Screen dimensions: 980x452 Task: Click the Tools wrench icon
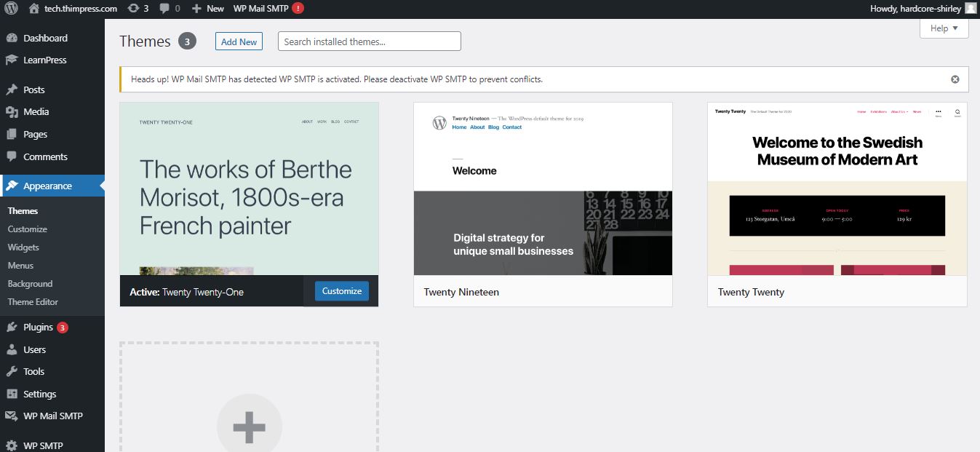coord(12,372)
